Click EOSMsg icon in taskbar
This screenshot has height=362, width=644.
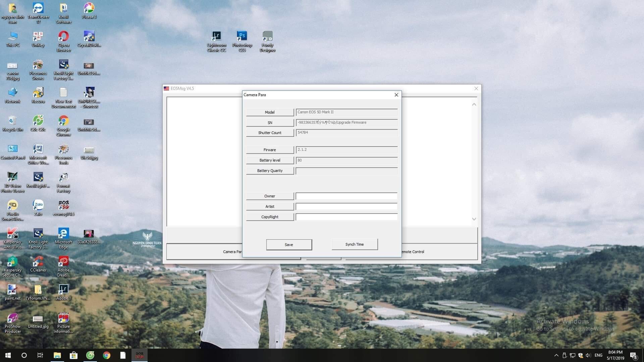pyautogui.click(x=139, y=355)
